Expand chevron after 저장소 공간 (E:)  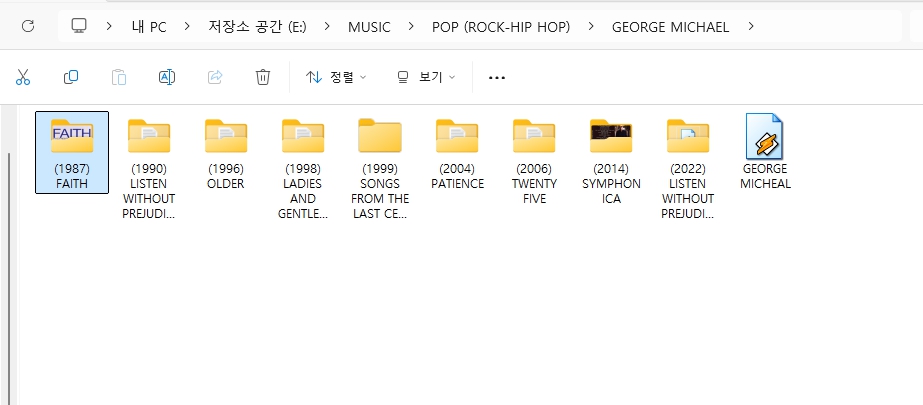click(x=327, y=26)
